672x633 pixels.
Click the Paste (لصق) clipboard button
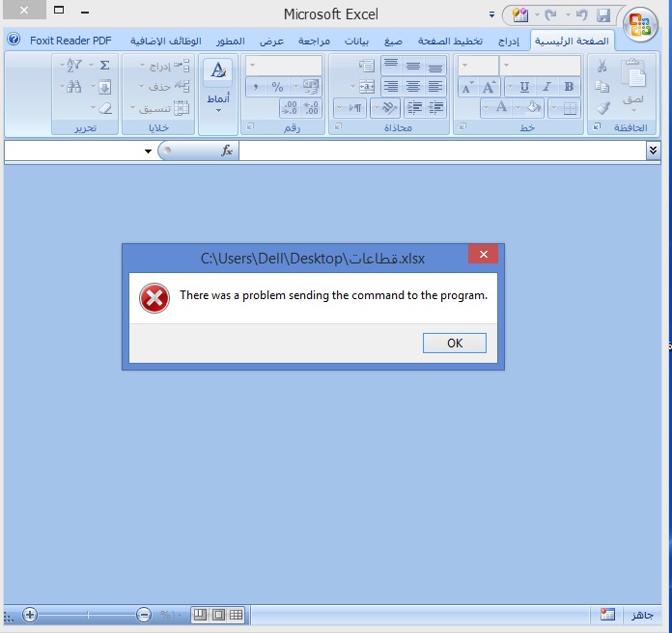[633, 84]
